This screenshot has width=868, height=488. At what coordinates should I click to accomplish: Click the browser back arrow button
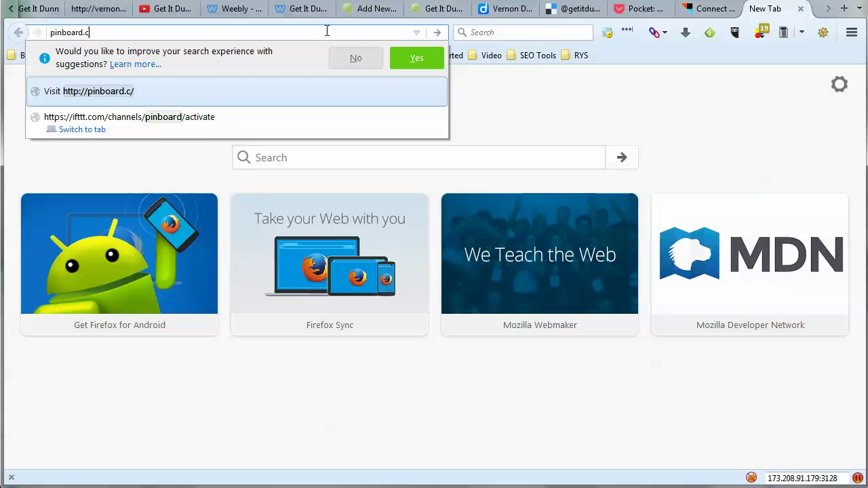[18, 32]
